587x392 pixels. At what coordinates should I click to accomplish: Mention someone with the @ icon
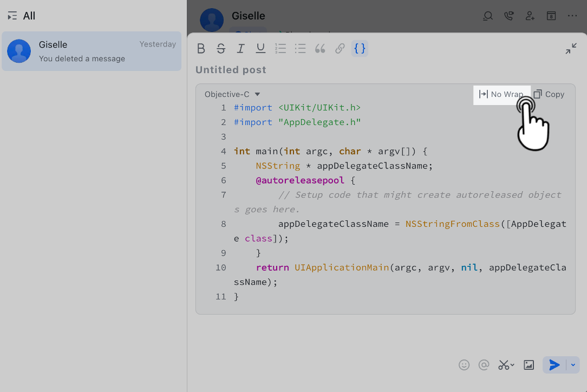click(484, 364)
